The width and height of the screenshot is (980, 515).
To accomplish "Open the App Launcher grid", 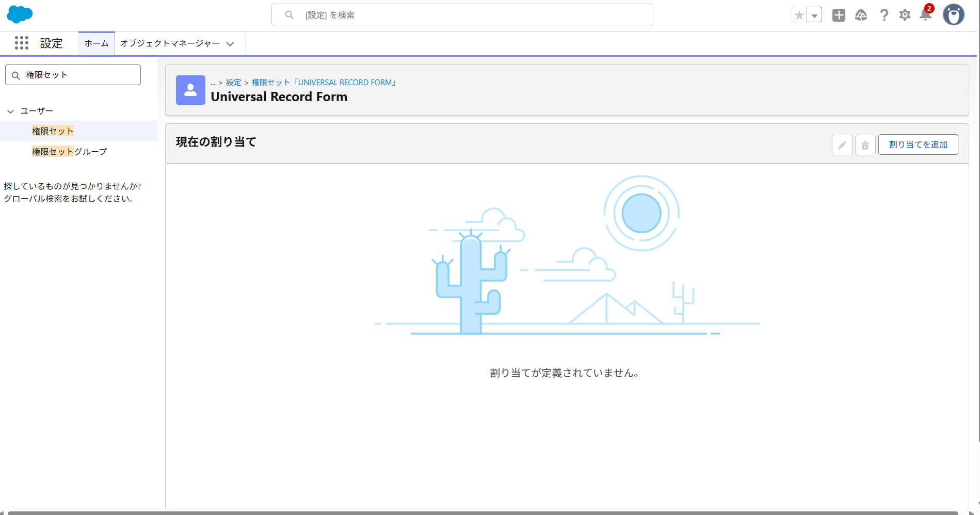I will pos(21,43).
